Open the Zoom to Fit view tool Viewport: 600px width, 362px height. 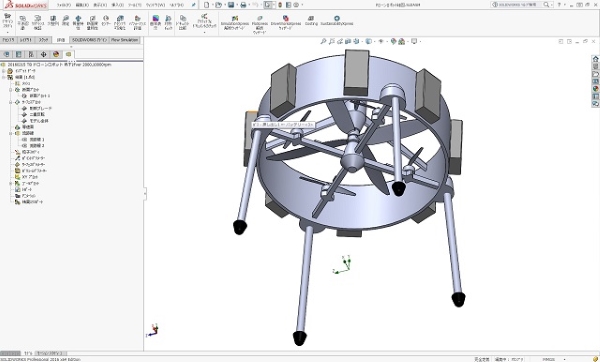coord(323,41)
